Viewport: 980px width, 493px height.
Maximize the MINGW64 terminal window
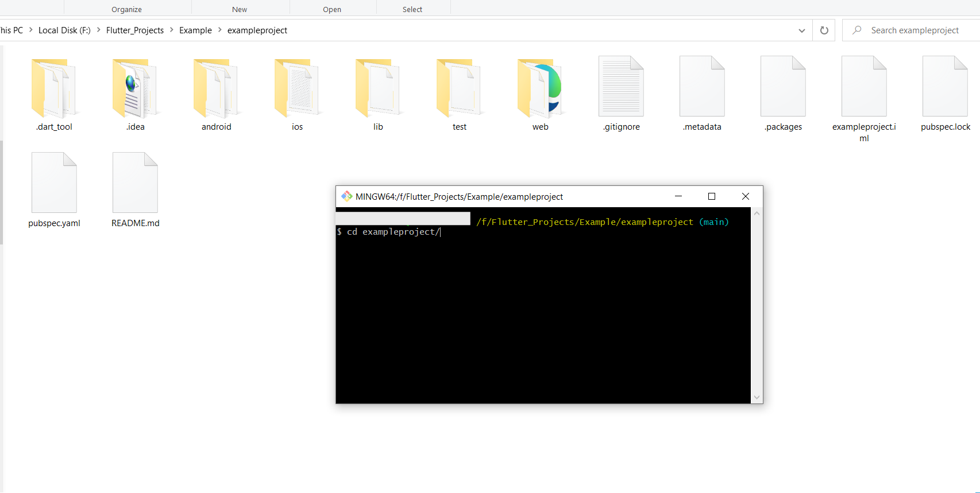[x=712, y=196]
